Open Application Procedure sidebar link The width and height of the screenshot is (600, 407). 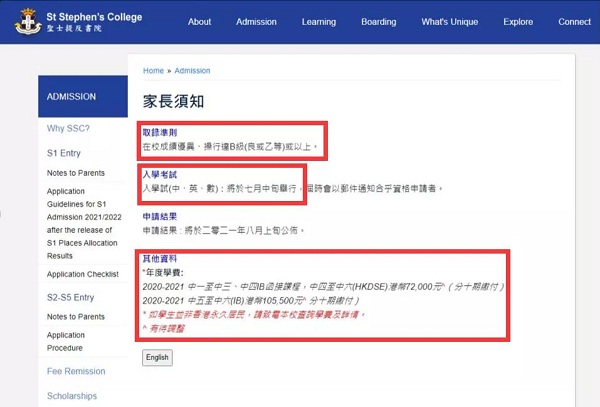(66, 342)
